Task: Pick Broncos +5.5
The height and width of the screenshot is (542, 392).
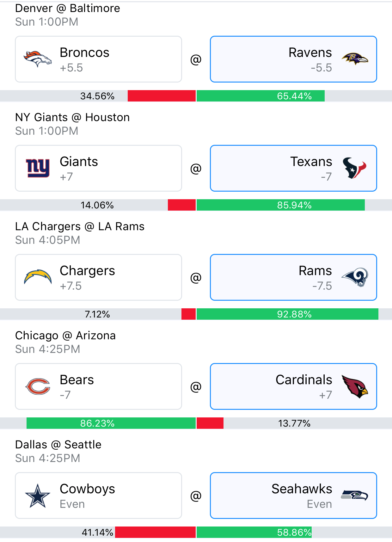Action: 98,59
